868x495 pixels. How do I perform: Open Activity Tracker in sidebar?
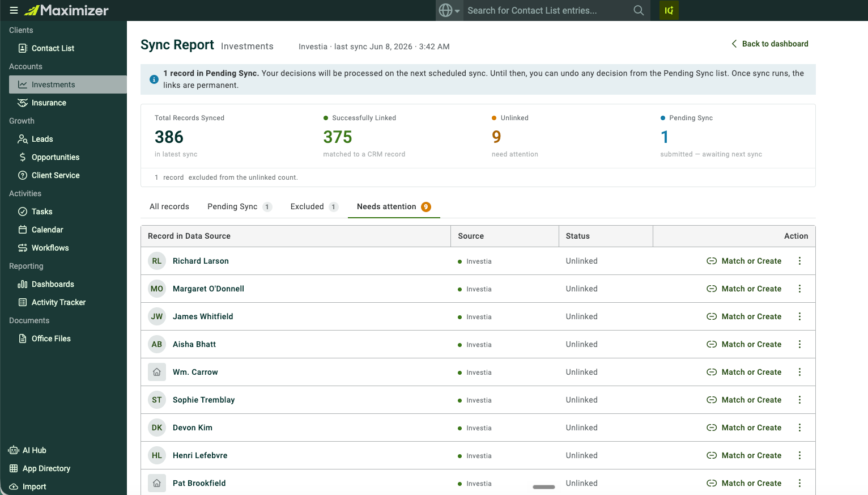(68, 302)
